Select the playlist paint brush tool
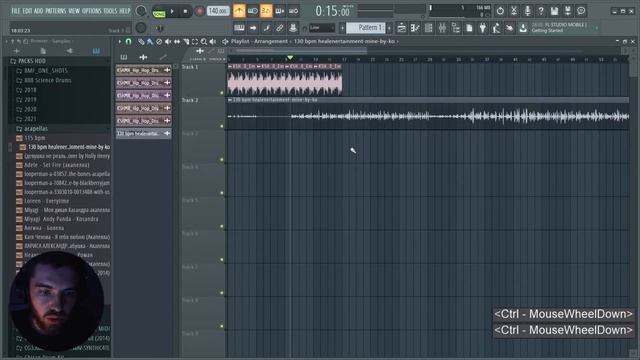 click(x=150, y=41)
